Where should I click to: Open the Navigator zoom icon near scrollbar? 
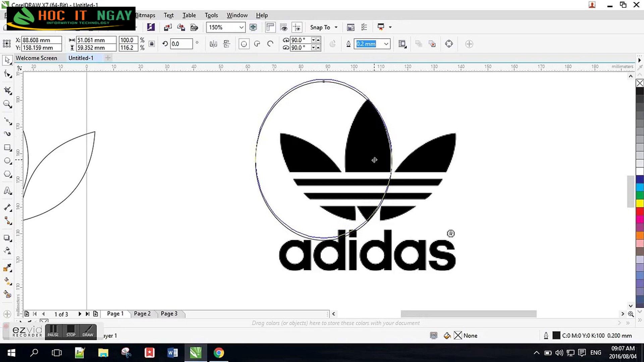[x=631, y=314]
